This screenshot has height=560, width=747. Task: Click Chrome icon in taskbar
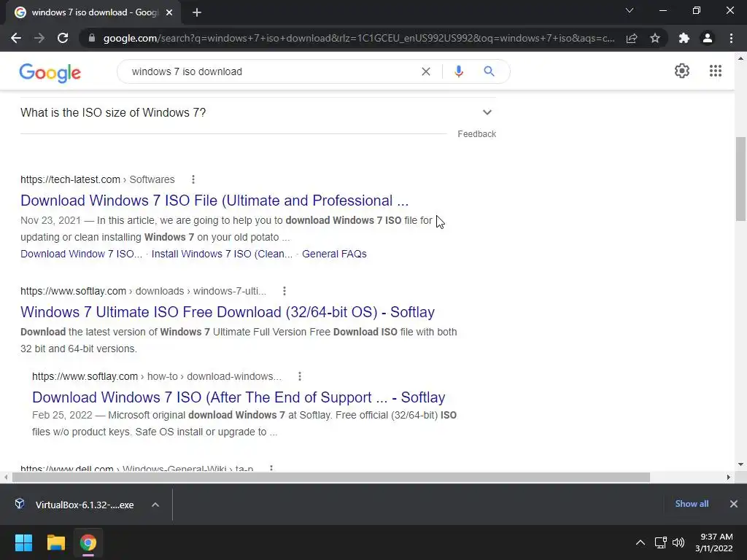click(88, 542)
